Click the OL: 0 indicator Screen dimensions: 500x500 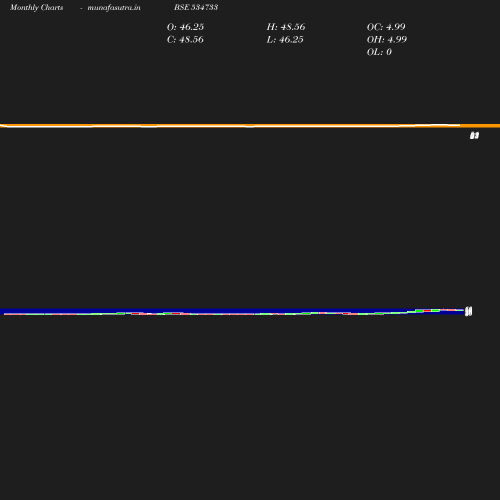(x=379, y=52)
